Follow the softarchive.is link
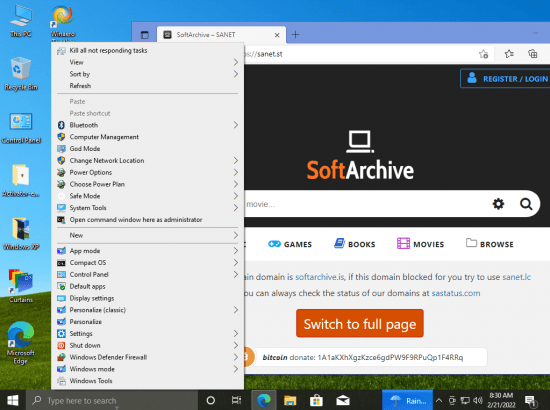550x410 pixels. pos(320,277)
